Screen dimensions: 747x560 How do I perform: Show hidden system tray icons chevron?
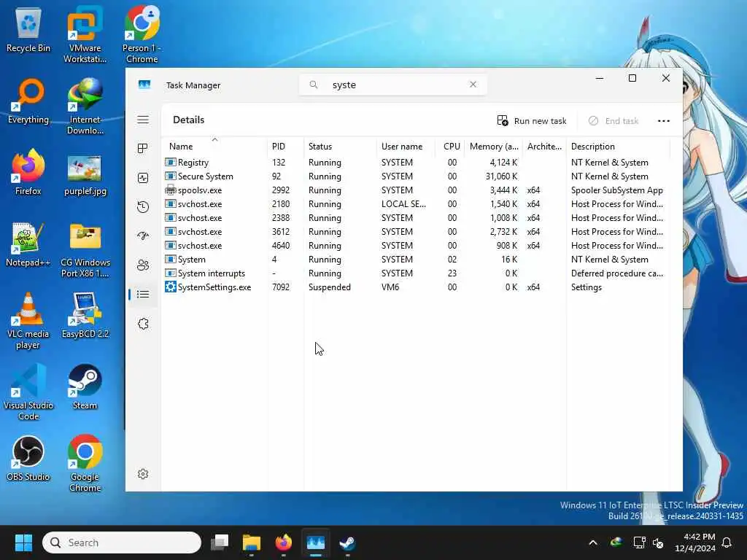tap(592, 542)
